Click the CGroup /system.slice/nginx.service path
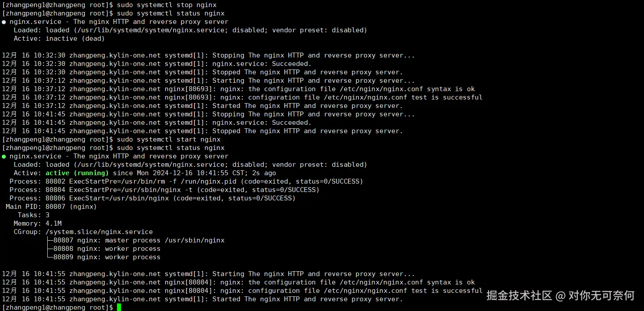This screenshot has height=311, width=644. coord(99,232)
